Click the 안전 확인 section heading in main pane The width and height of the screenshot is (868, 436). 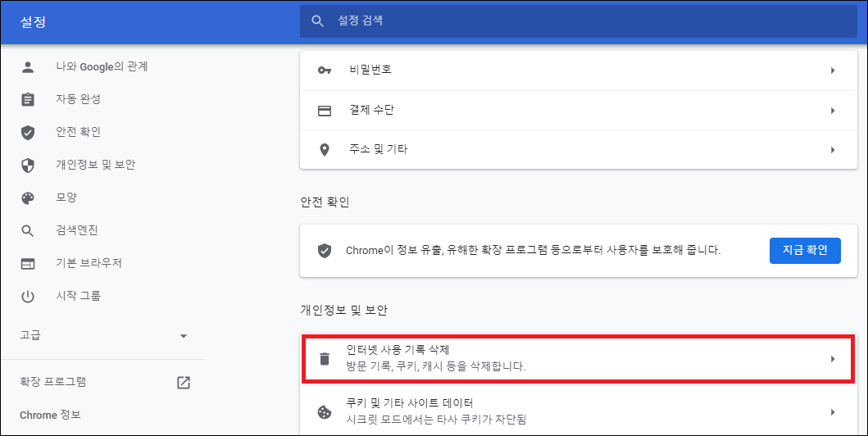pyautogui.click(x=325, y=202)
